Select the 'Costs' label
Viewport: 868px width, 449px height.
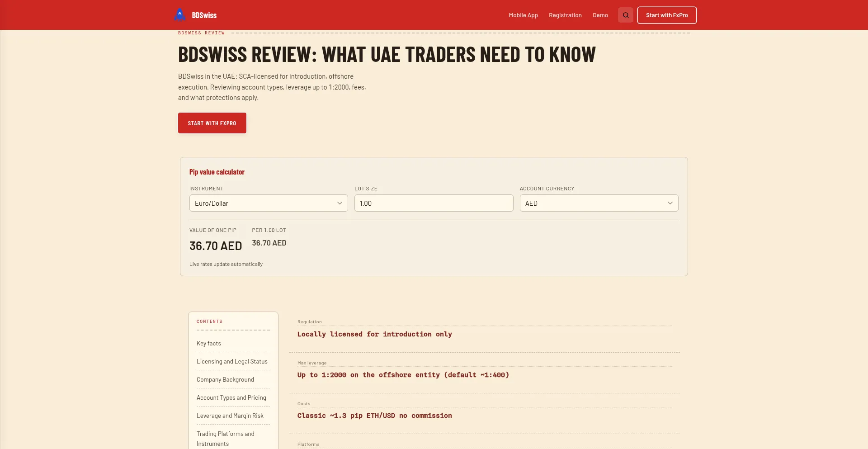point(304,404)
